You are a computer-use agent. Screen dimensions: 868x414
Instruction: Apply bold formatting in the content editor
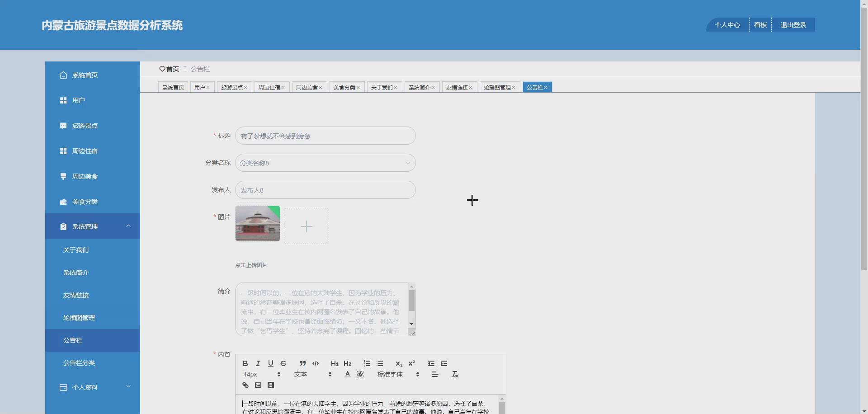pos(245,363)
